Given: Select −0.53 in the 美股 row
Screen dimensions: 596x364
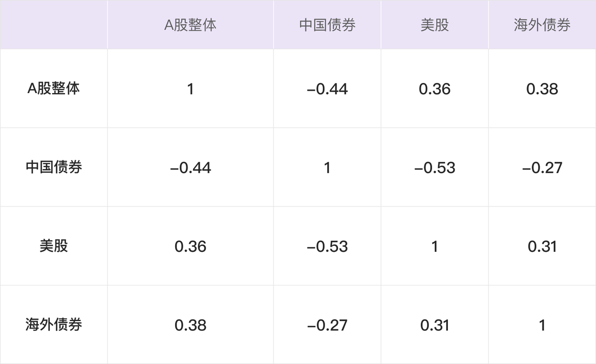Looking at the screenshot, I should click(327, 246).
